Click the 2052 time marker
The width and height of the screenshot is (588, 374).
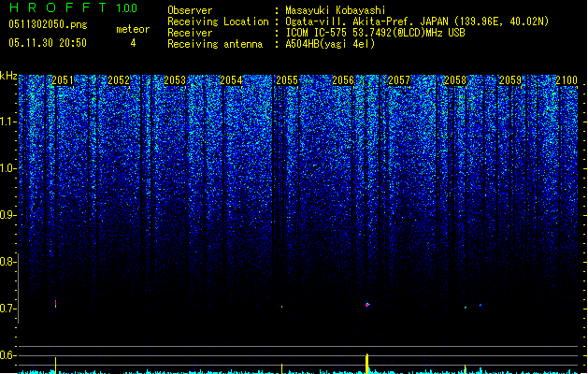coord(119,80)
